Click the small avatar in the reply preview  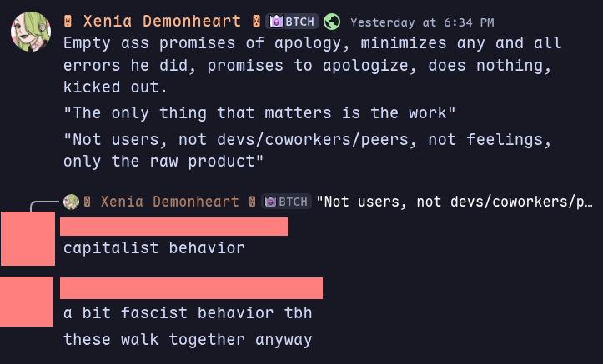coord(71,202)
